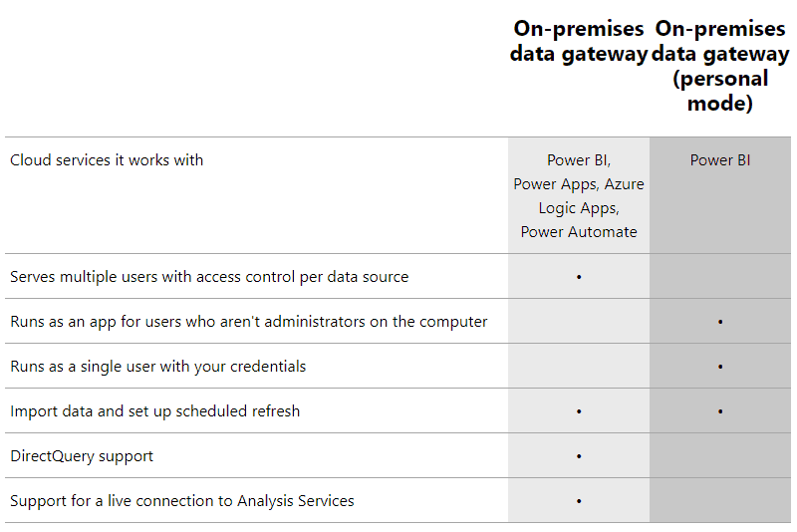Viewport: 797px width, 532px height.
Task: Click the bullet in the Analysis Services row
Action: 579,501
